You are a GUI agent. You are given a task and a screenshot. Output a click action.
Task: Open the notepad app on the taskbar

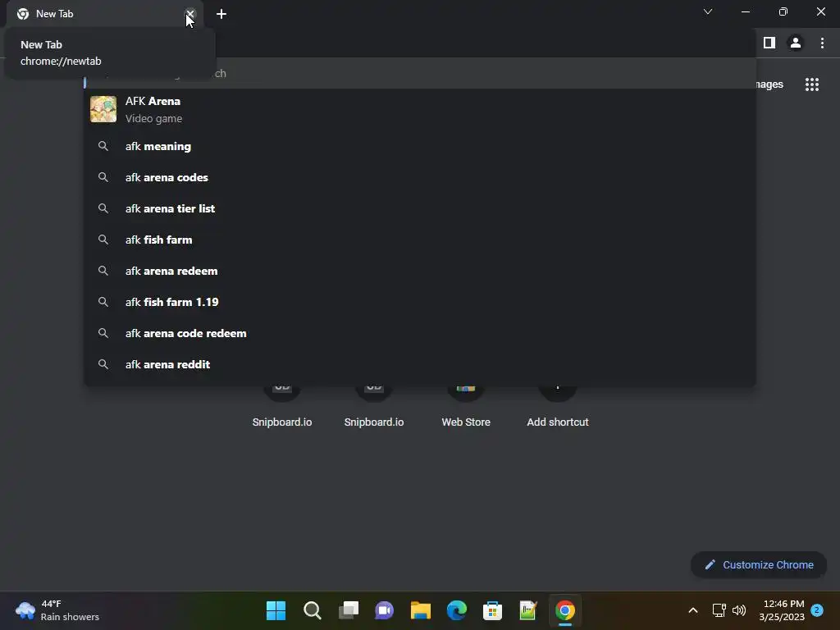pos(528,610)
